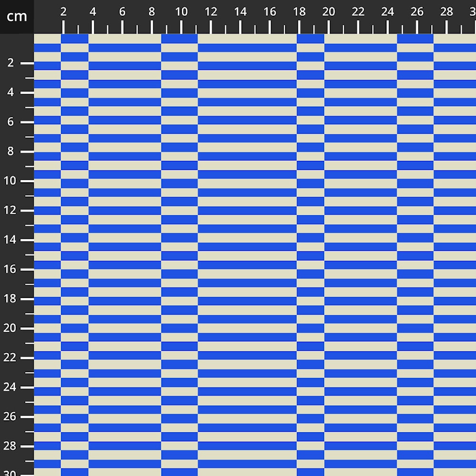Click the 2 mark on the top ruler
Screen dimensions: 476x476
click(x=63, y=12)
